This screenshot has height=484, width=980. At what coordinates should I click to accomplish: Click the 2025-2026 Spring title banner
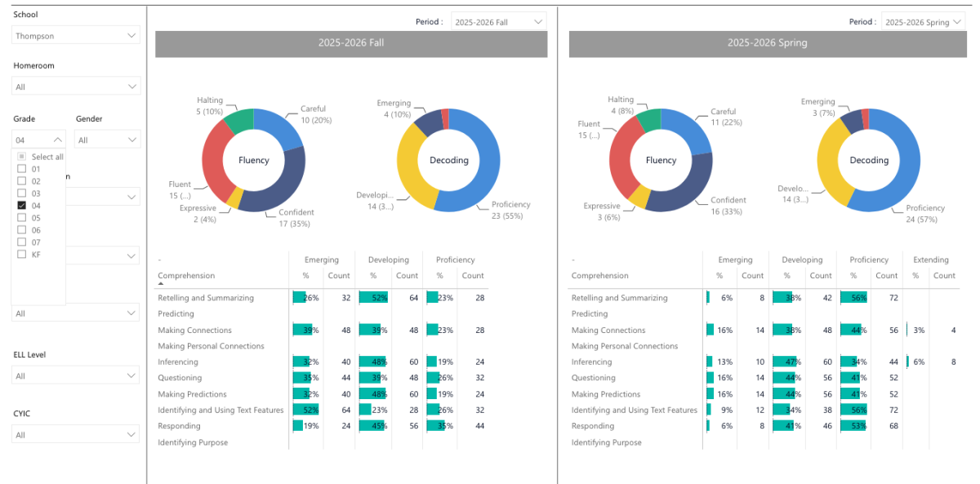[768, 43]
